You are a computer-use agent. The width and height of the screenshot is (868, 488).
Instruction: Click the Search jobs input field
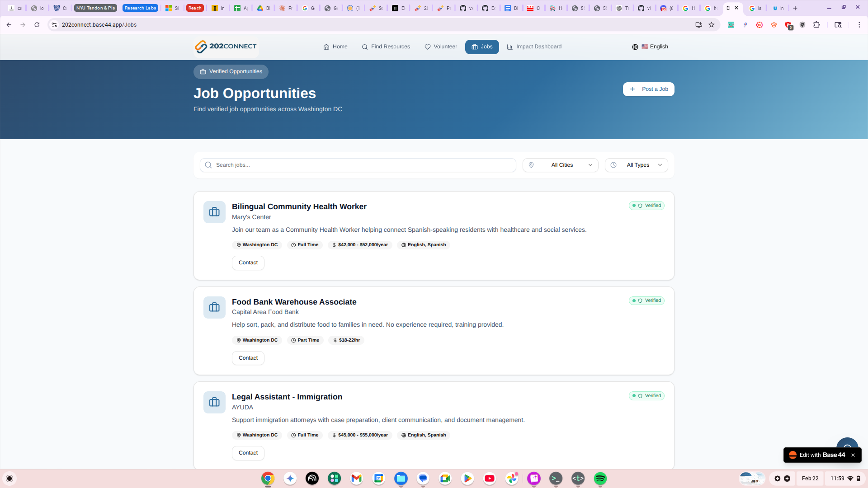pyautogui.click(x=358, y=165)
